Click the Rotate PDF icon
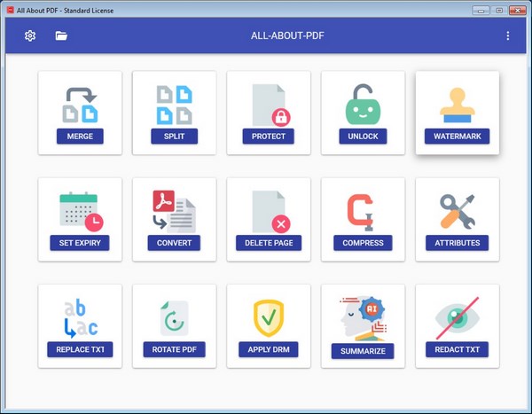This screenshot has width=532, height=414. [x=174, y=318]
